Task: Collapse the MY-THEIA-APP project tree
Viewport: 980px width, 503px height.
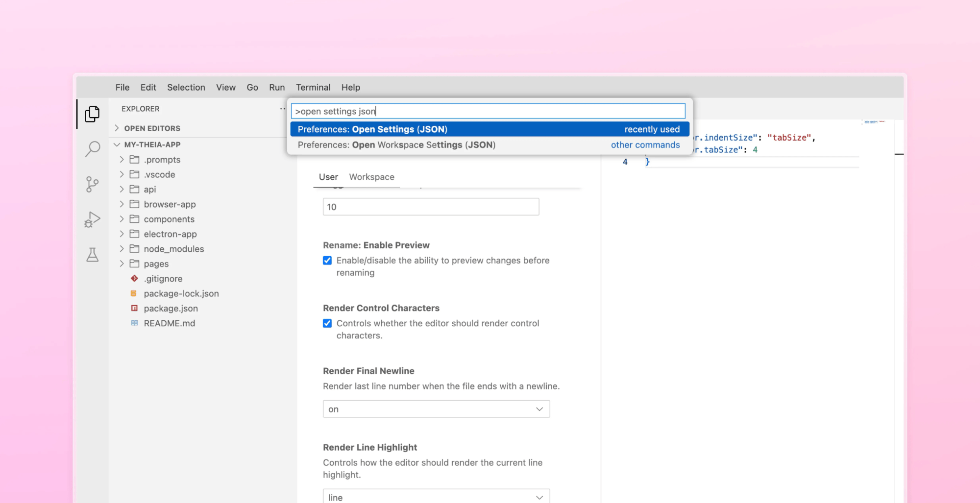Action: 152,144
